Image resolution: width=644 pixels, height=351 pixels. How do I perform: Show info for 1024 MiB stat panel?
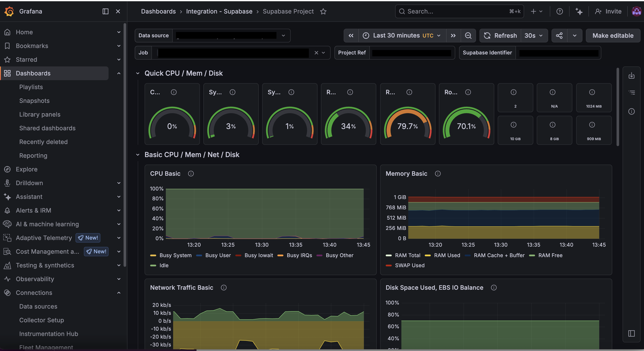point(592,92)
